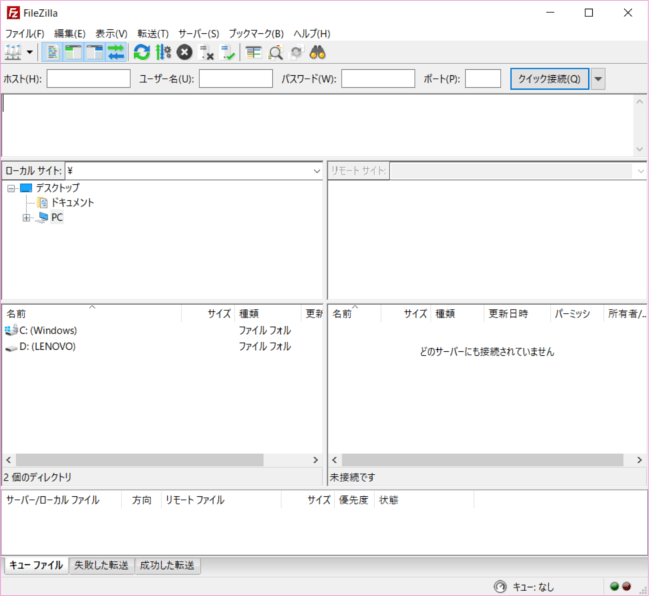
Task: Disconnect from server icon
Action: coord(206,53)
